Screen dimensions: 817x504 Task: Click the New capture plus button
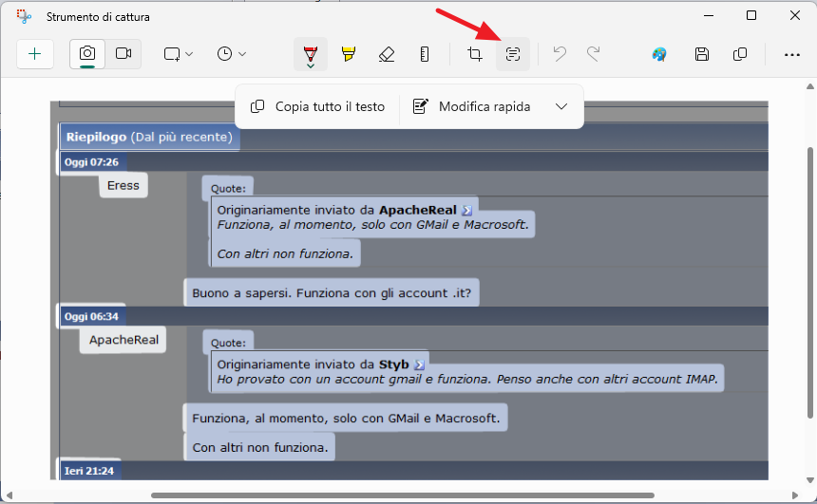(35, 54)
